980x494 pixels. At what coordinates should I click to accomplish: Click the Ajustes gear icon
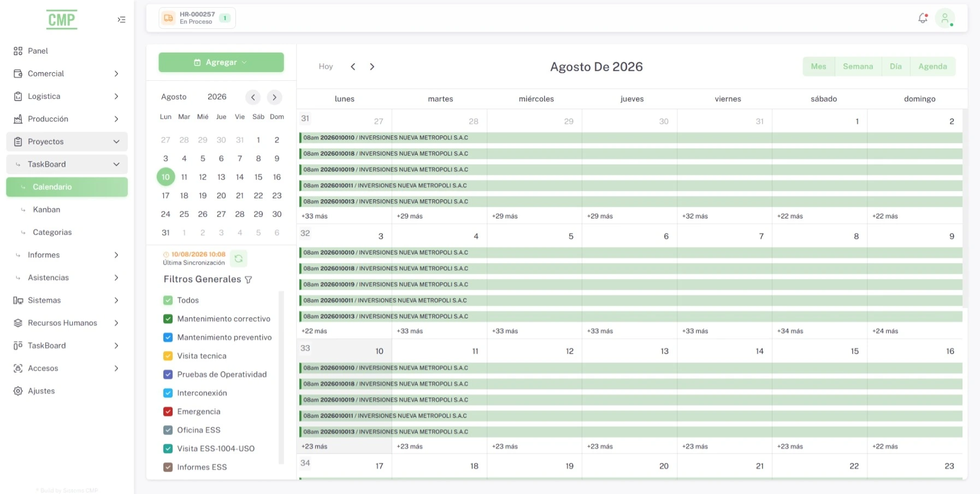pyautogui.click(x=18, y=391)
